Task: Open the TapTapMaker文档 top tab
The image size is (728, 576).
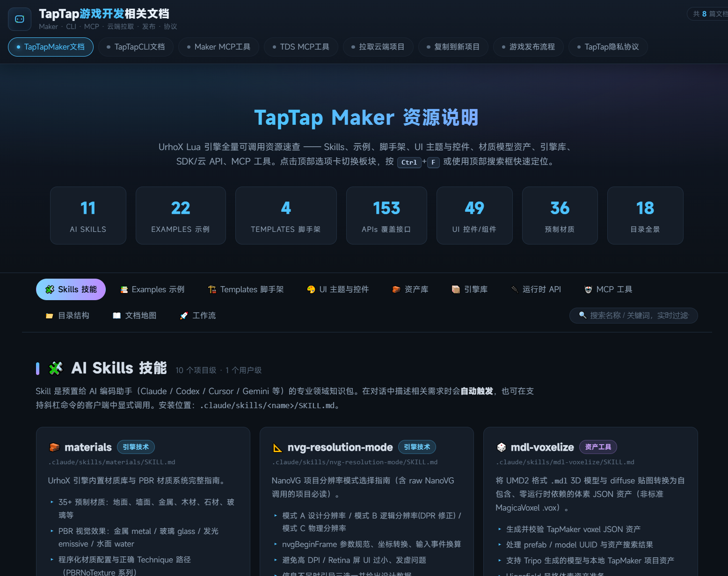Action: pos(51,47)
